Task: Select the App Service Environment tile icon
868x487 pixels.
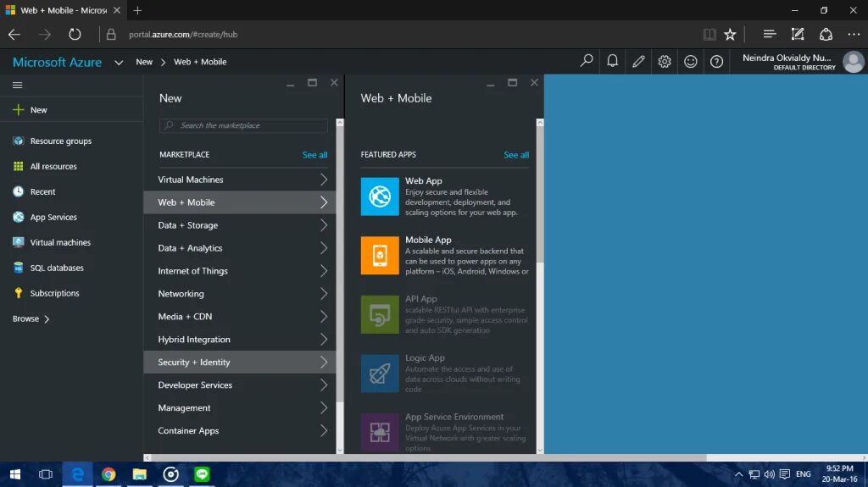Action: click(x=380, y=432)
